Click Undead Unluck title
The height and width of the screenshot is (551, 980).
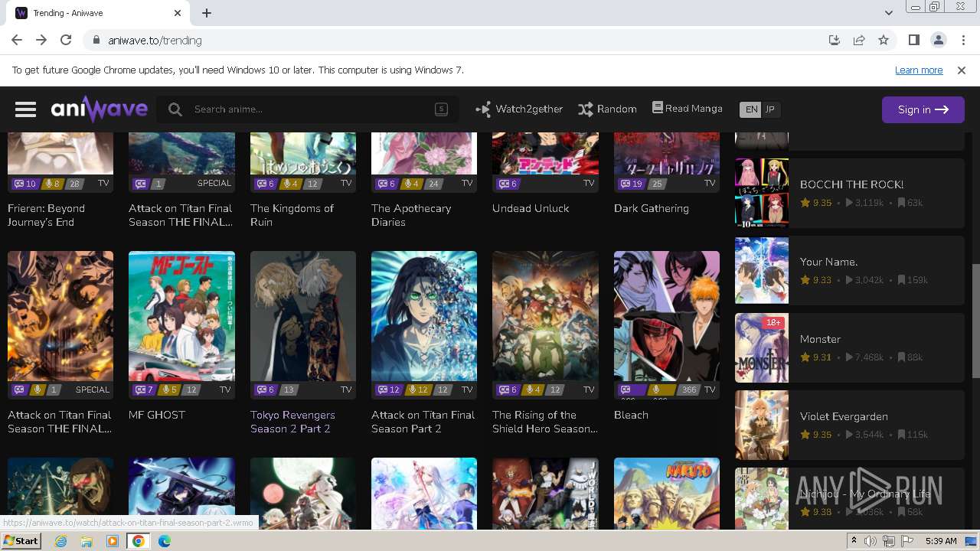click(x=531, y=208)
